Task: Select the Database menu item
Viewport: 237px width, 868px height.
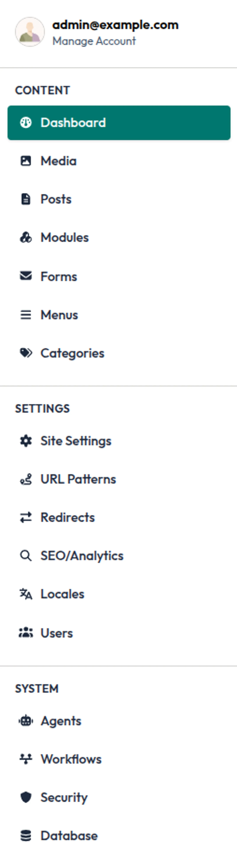Action: (x=69, y=836)
